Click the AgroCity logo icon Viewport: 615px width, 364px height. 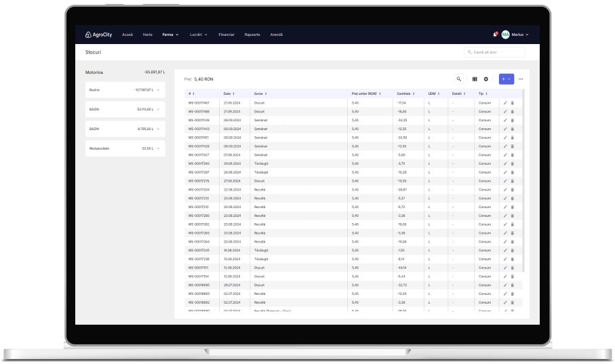(88, 35)
